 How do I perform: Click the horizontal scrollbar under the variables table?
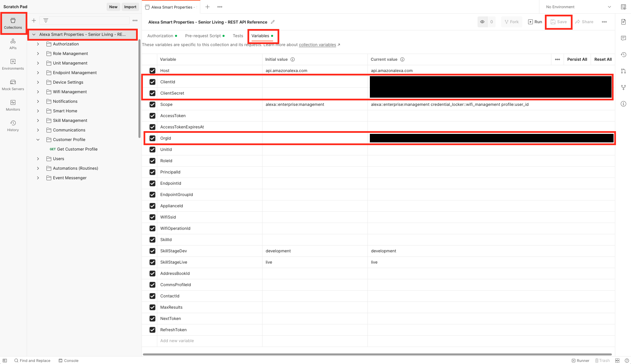pos(377,354)
